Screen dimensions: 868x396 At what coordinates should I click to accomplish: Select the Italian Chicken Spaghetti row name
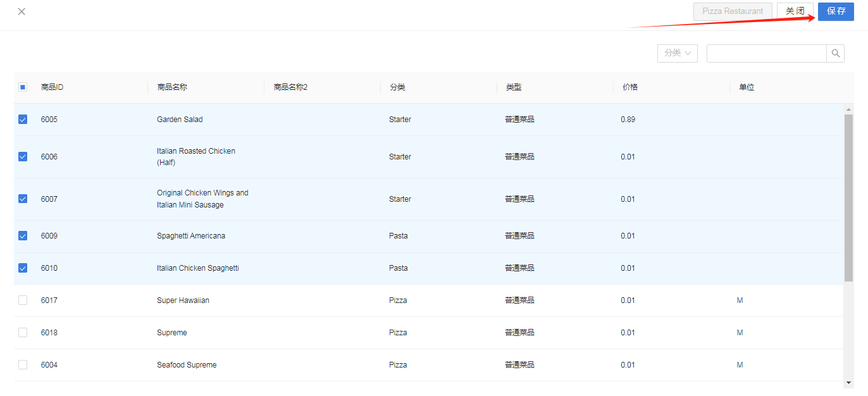tap(198, 268)
